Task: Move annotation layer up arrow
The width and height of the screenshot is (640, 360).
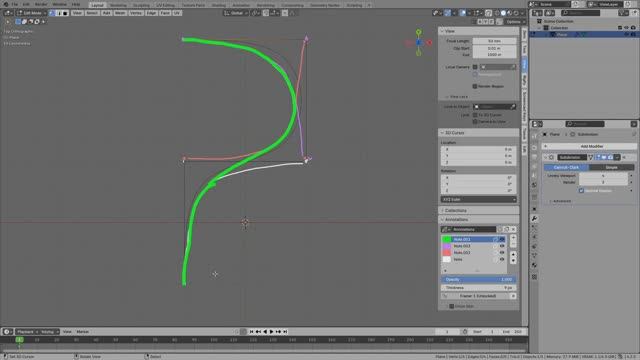Action: [x=513, y=254]
